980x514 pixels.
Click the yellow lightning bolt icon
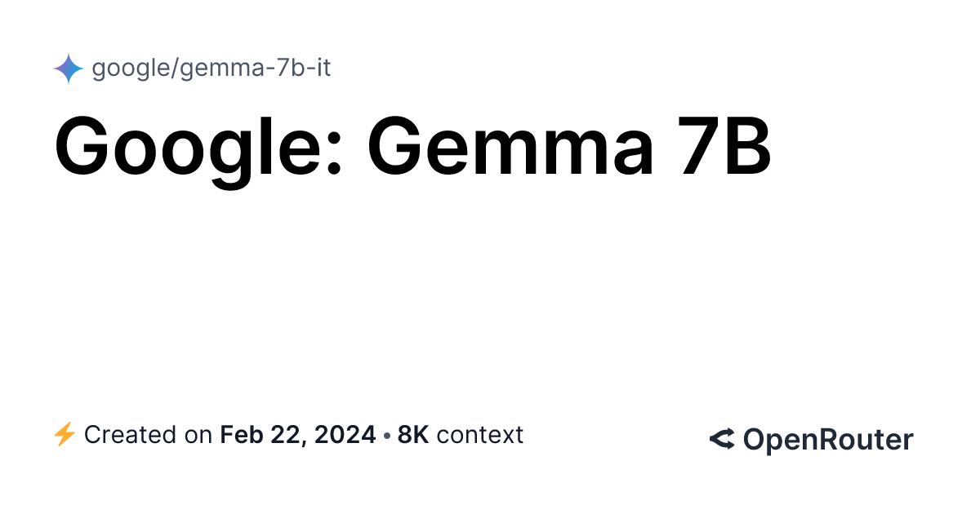point(64,435)
